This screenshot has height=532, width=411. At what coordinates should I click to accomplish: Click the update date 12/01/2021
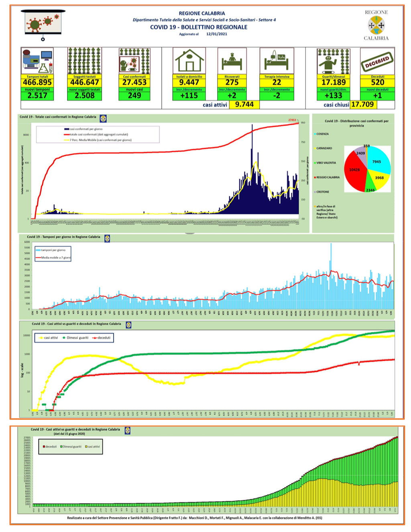coord(217,34)
